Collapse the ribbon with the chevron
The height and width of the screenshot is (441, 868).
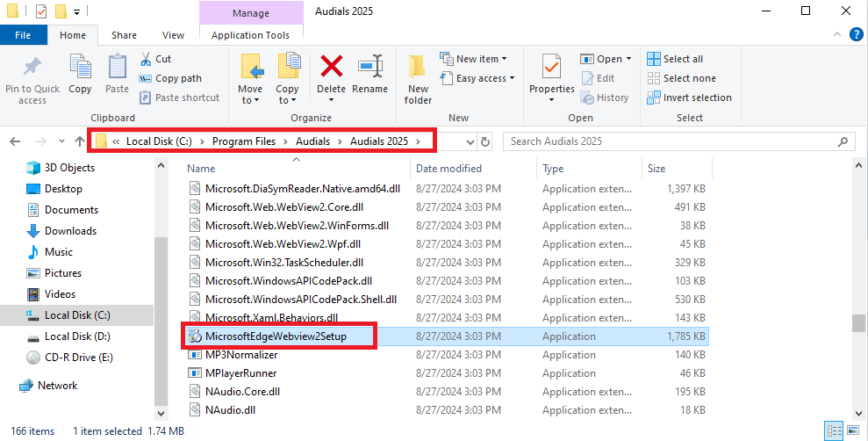coord(837,35)
